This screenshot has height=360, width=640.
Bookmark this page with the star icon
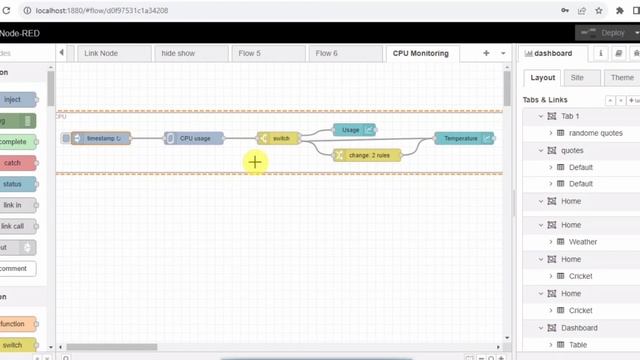(599, 11)
